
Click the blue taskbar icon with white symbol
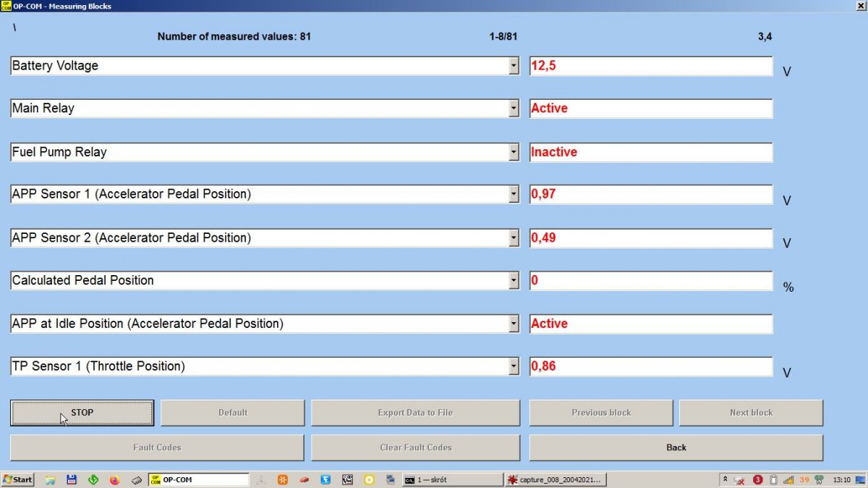point(326,479)
